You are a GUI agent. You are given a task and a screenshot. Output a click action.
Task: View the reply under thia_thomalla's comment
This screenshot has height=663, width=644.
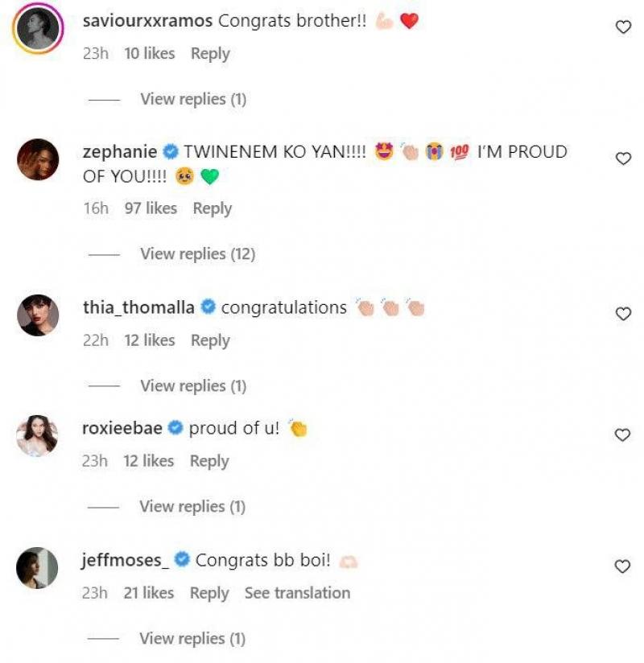(193, 386)
